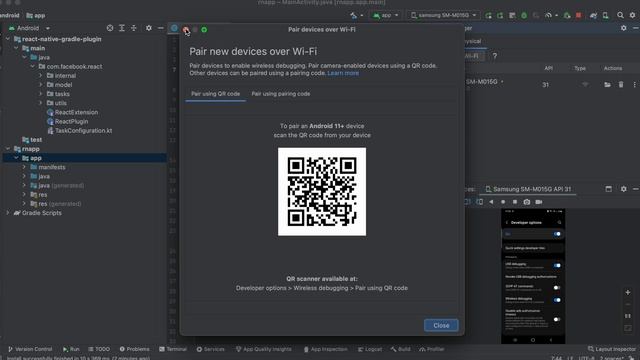Open App Inspection tool window
The height and width of the screenshot is (360, 640).
325,349
